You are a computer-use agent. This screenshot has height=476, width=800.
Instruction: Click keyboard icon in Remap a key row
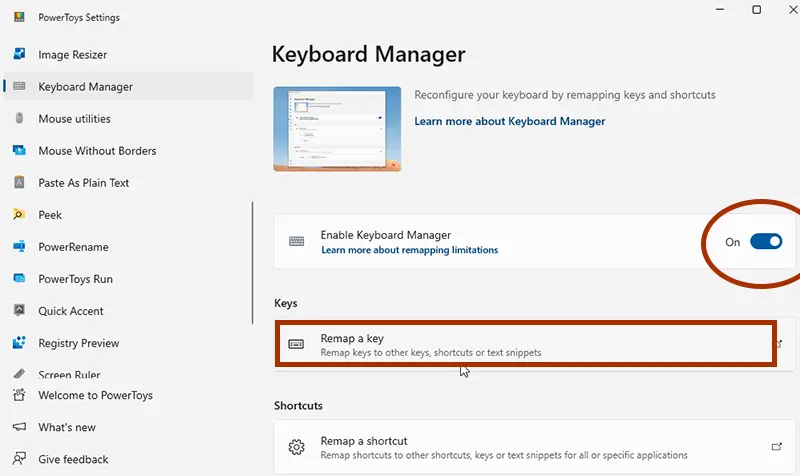pos(296,344)
